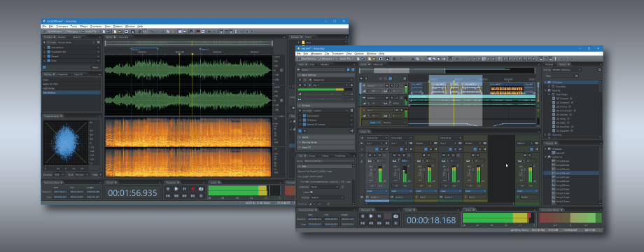Open Processes menu in back window
The image size is (644, 252).
96,27
